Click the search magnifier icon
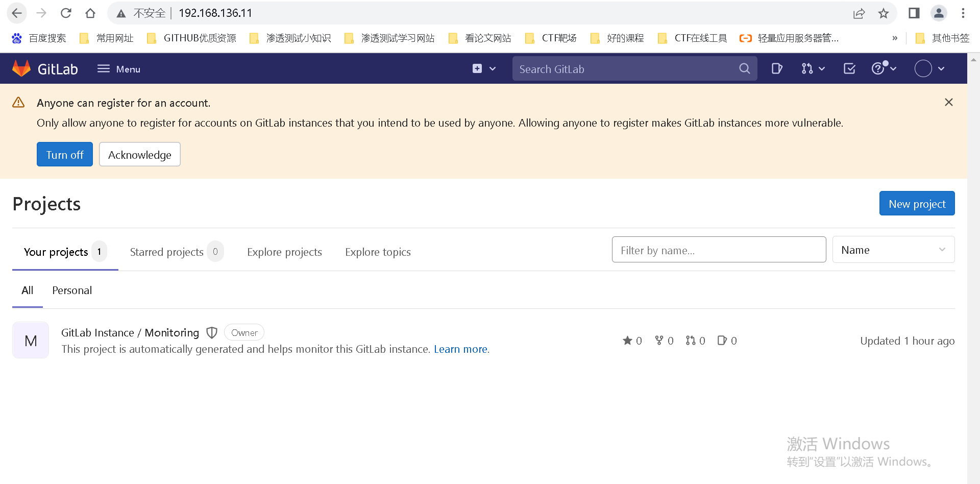The width and height of the screenshot is (980, 484). point(745,68)
